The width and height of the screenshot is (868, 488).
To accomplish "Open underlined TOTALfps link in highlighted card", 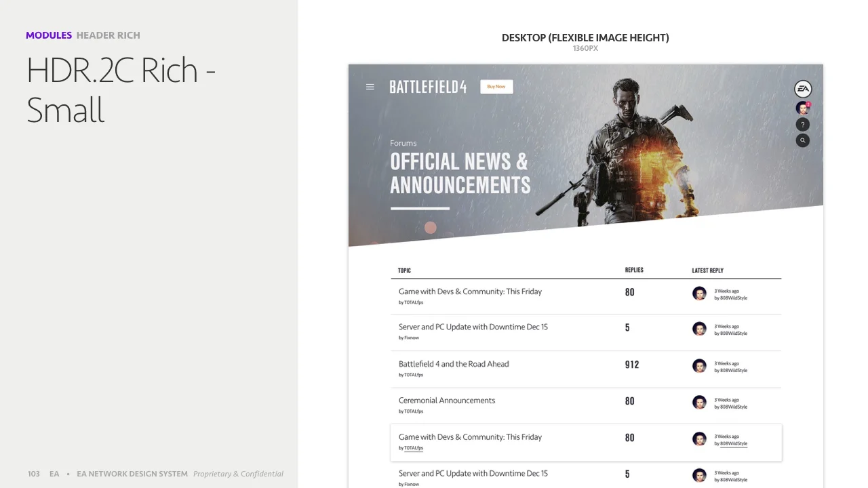I will [414, 448].
